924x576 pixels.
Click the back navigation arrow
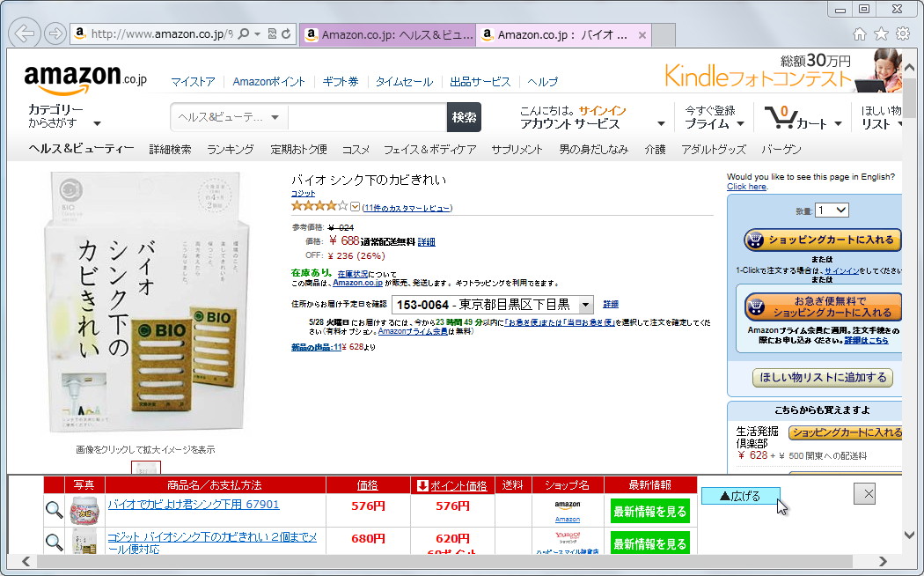tap(24, 33)
